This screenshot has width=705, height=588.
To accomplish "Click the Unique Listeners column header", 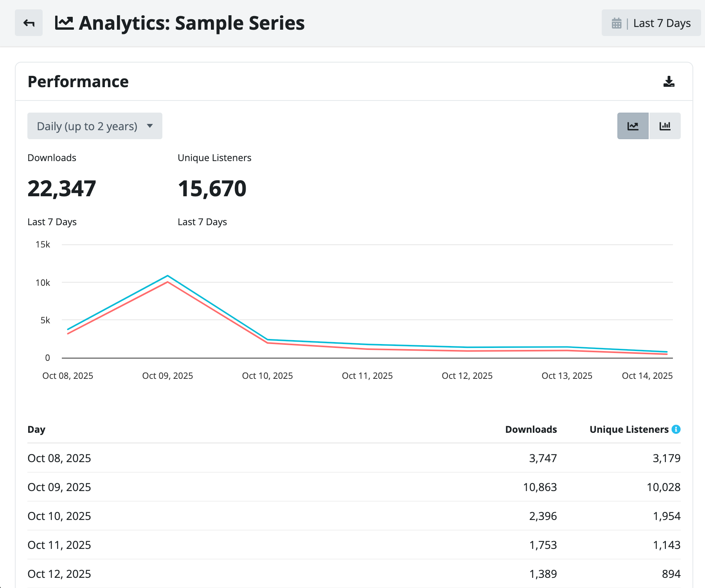I will [629, 429].
